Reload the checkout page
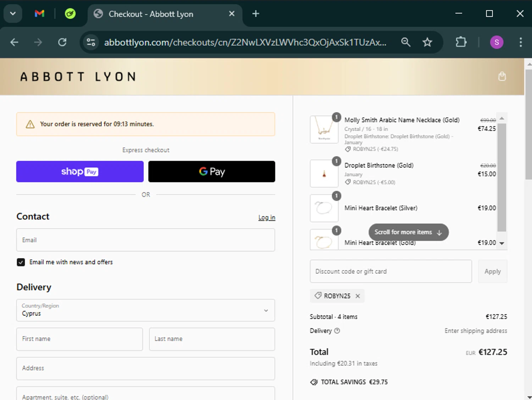532x400 pixels. pos(62,42)
